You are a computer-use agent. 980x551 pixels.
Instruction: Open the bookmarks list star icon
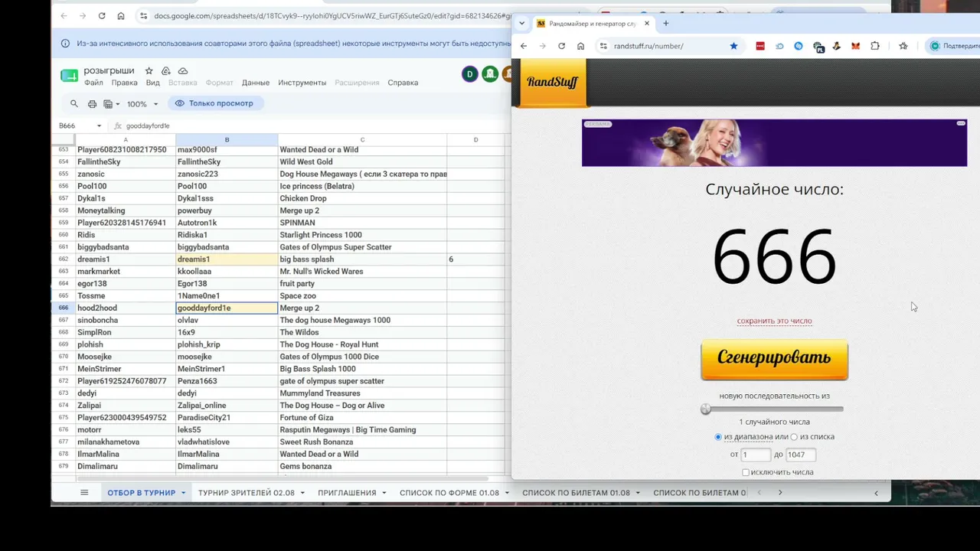point(903,46)
